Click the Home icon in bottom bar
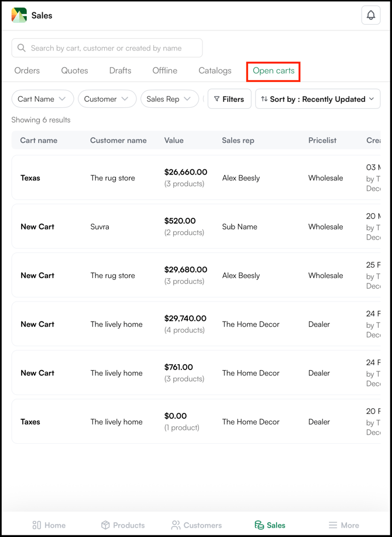 [37, 525]
